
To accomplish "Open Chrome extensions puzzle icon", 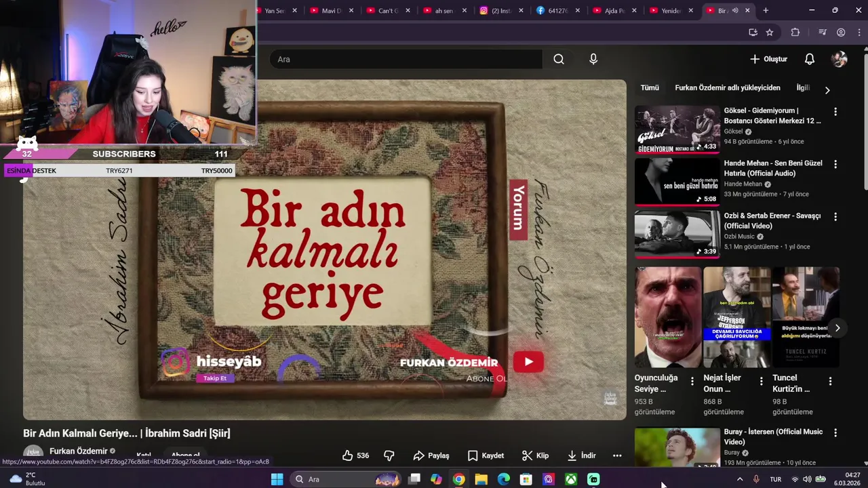I will (x=795, y=33).
